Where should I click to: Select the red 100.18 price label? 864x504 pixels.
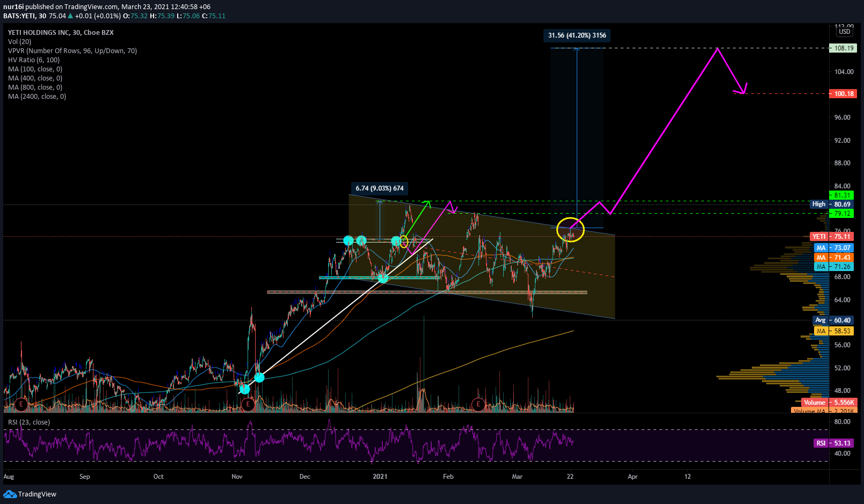click(x=844, y=94)
